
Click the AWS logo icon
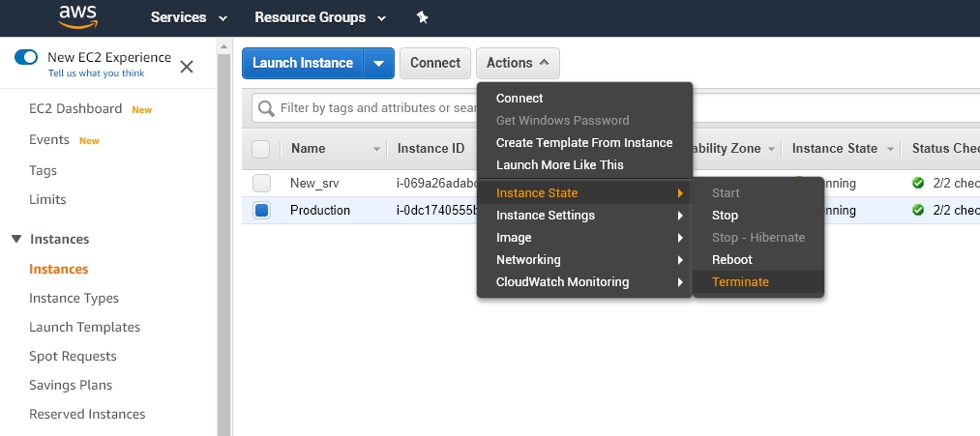pos(77,16)
